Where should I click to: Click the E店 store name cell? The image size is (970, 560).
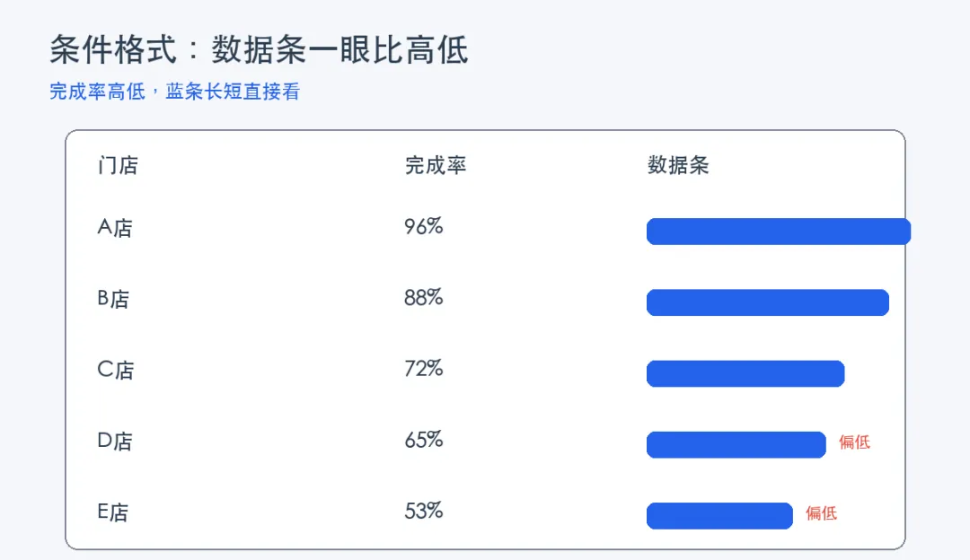(112, 512)
